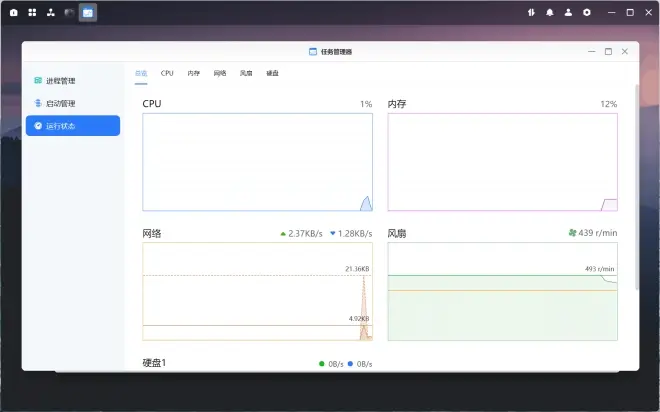The image size is (660, 412).
Task: Click the 硬盘1 section heading
Action: [154, 363]
